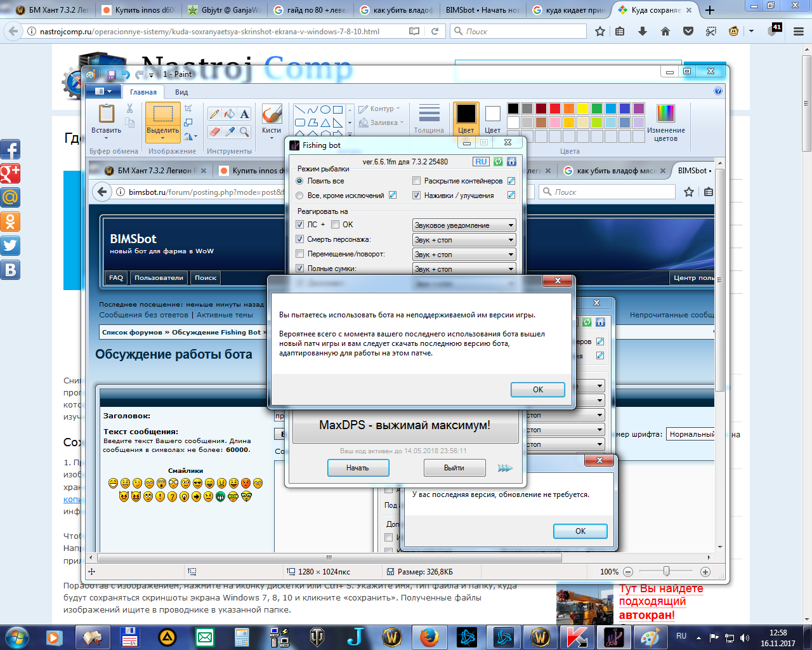Check the ОК checkbox next to ЛС
This screenshot has width=812, height=650.
click(x=335, y=225)
